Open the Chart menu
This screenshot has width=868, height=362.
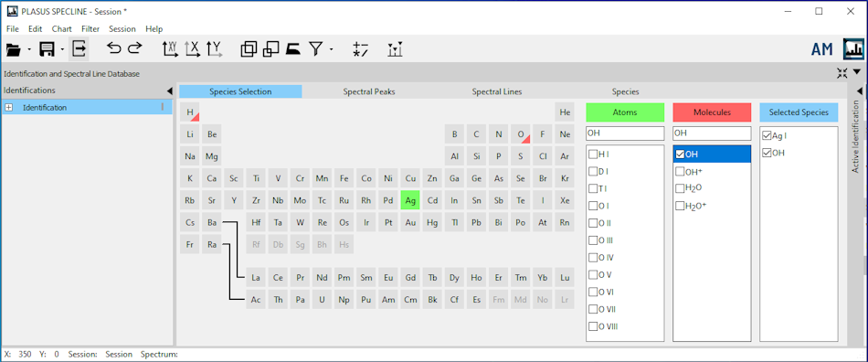click(x=62, y=28)
